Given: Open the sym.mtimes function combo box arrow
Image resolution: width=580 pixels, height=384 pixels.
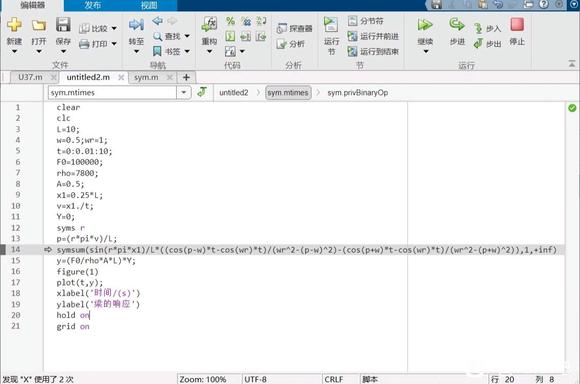Looking at the screenshot, I should tap(183, 92).
